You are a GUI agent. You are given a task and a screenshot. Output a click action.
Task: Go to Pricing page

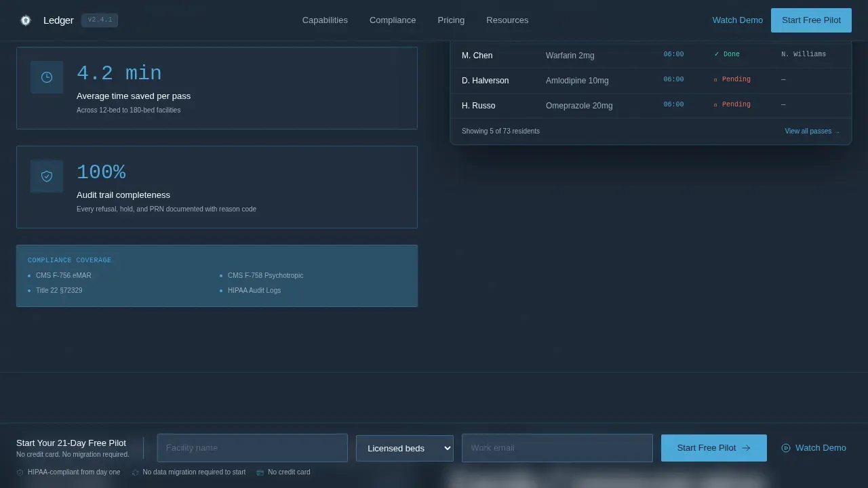451,20
